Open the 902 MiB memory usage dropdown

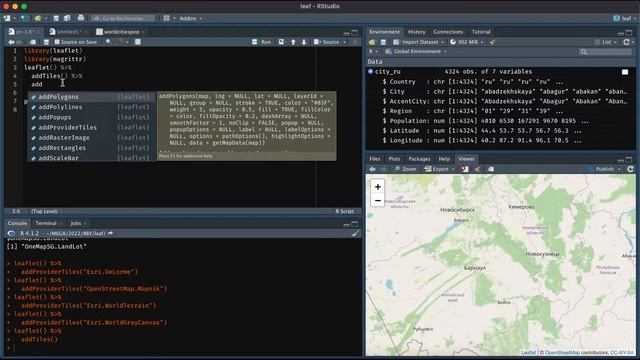(467, 42)
